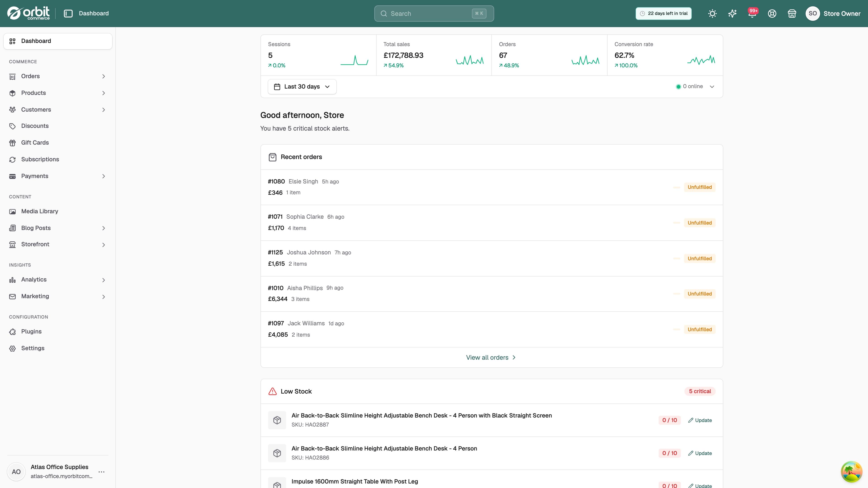Screen dimensions: 868x488
Task: Expand the Blog Posts submenu chevron
Action: 104,228
